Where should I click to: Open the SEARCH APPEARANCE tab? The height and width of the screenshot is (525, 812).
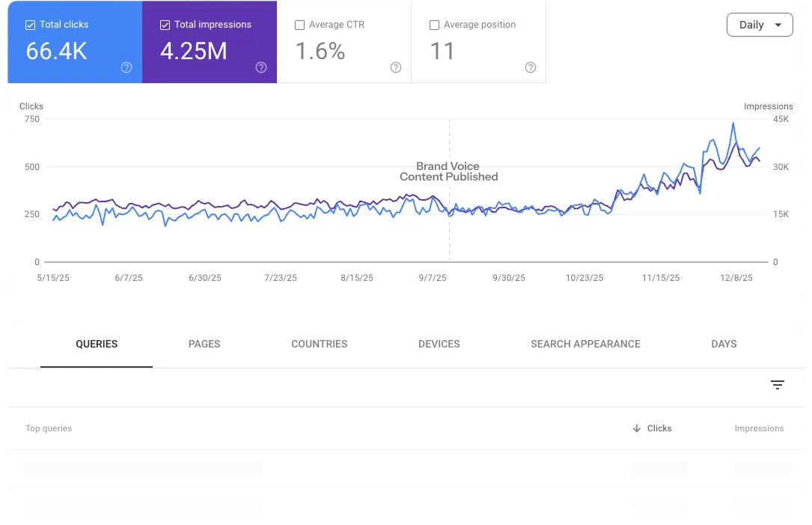[x=585, y=344]
